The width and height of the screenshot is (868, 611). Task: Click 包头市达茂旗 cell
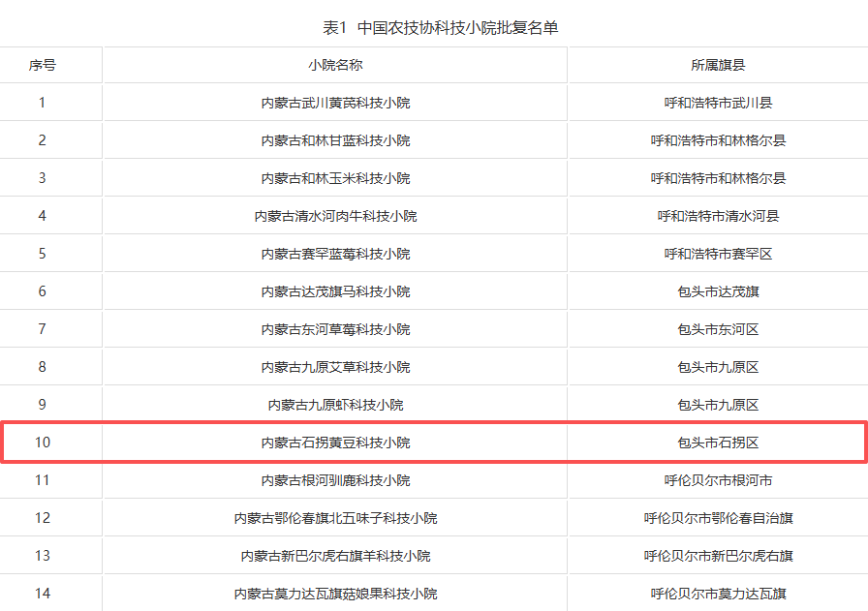(718, 291)
